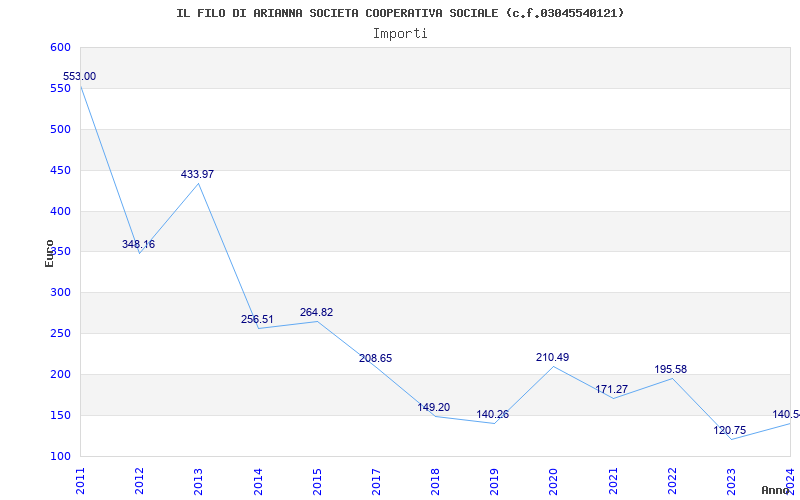Click the 553.00 data point label
Screen dimensions: 800x500
click(80, 77)
